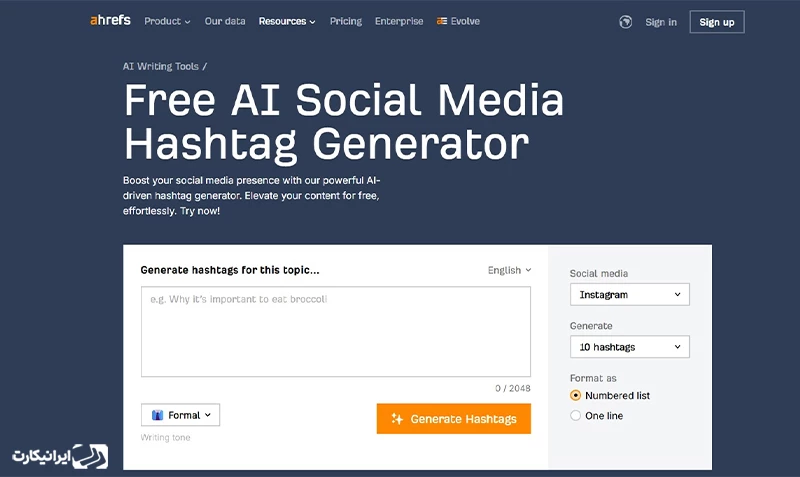Click the Evolve logo icon

pyautogui.click(x=442, y=21)
